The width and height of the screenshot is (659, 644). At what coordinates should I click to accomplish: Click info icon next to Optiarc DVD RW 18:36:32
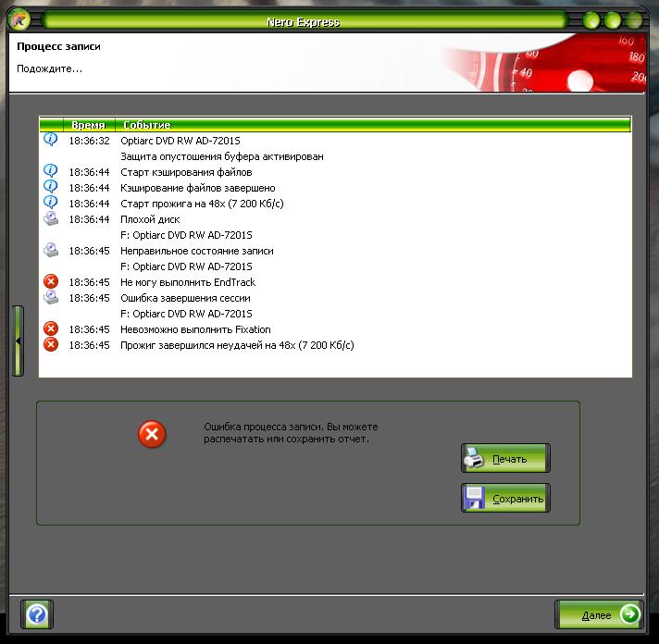click(x=50, y=139)
